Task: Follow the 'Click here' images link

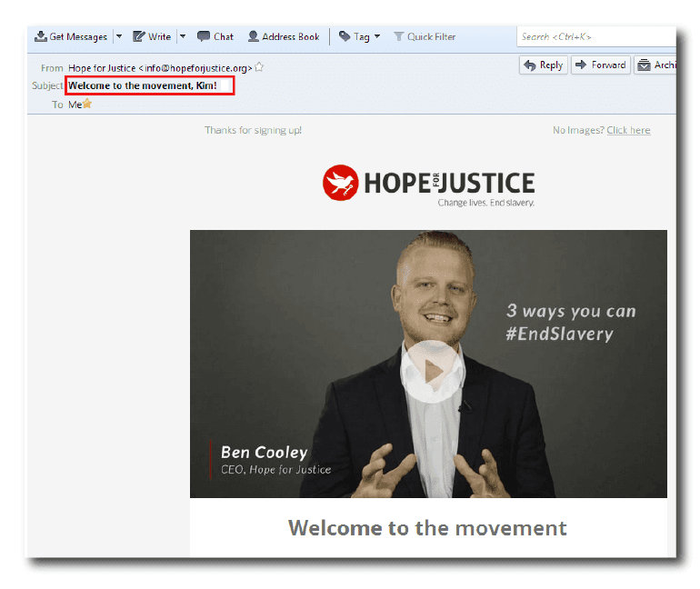Action: coord(628,130)
